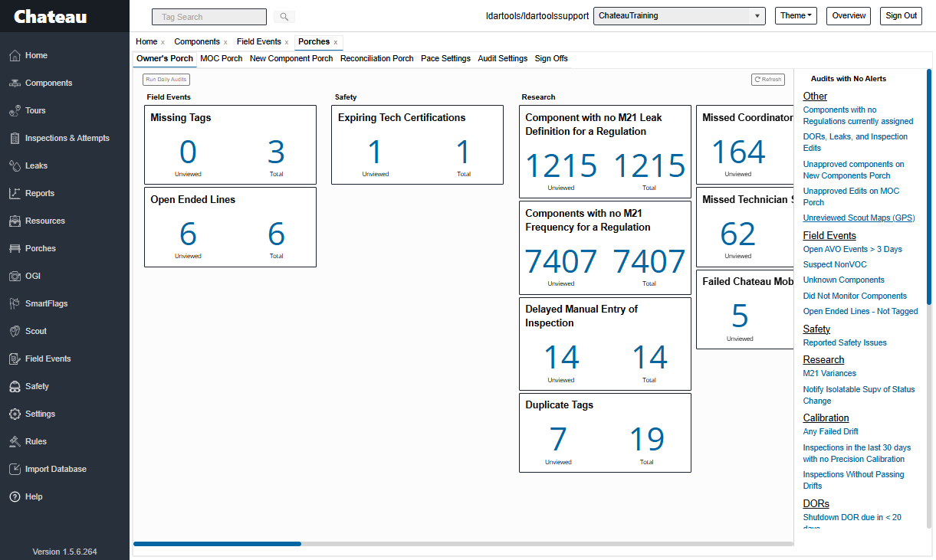
Task: Select the New Component Porch tab
Action: click(x=291, y=58)
